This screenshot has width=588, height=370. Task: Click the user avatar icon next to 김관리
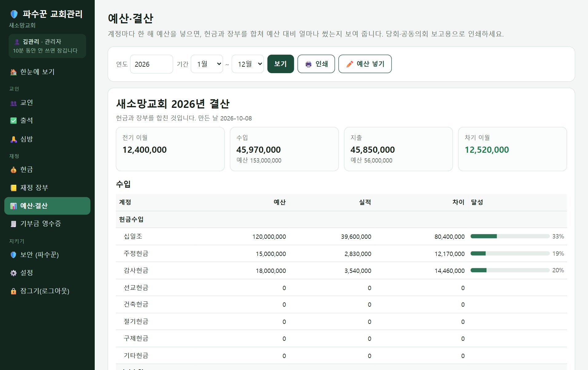[17, 42]
